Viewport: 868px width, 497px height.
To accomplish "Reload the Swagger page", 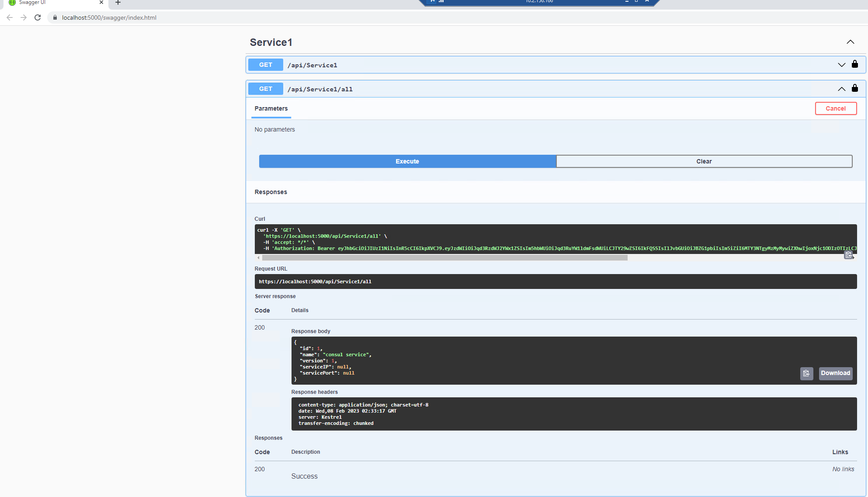I will pos(38,17).
